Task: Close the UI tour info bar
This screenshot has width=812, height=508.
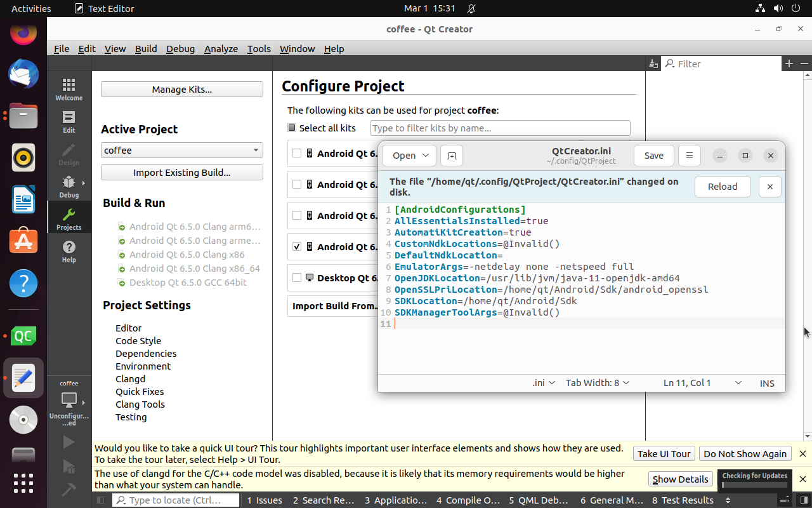Action: 802,453
